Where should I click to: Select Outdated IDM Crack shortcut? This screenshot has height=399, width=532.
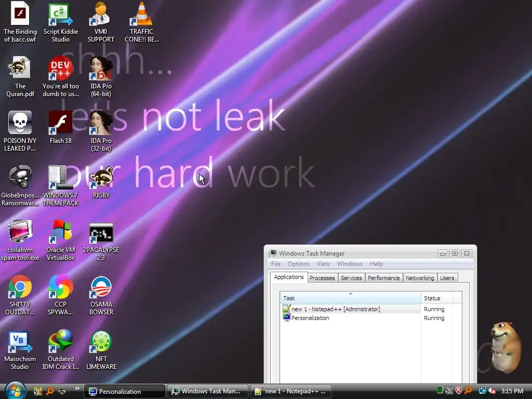[61, 350]
